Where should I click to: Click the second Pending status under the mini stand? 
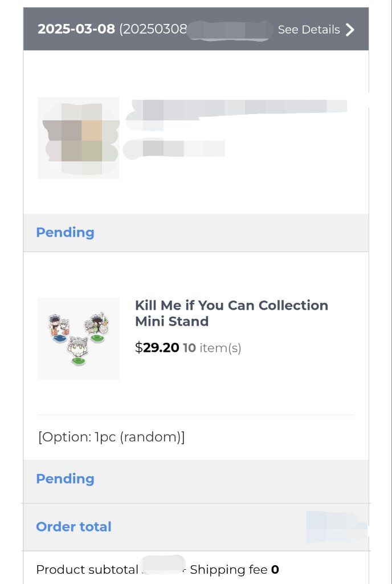click(65, 479)
